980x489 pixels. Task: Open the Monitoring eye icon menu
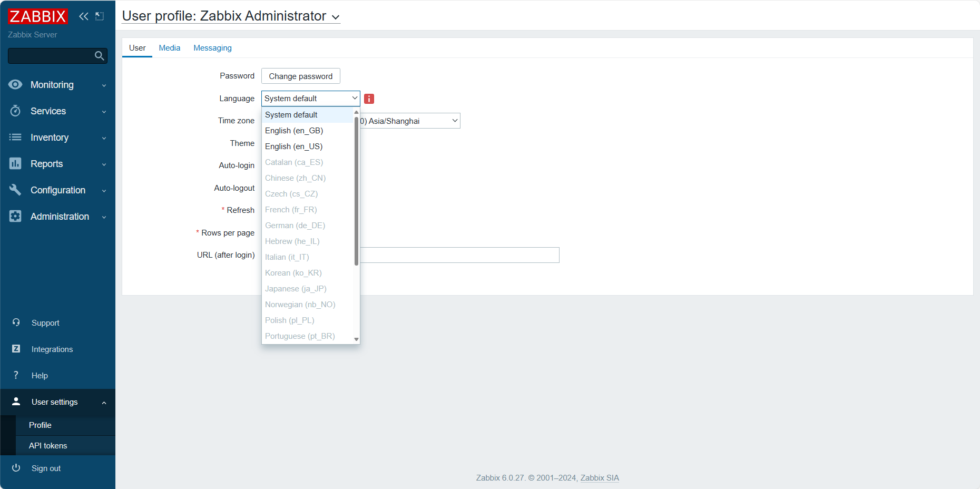coord(15,85)
